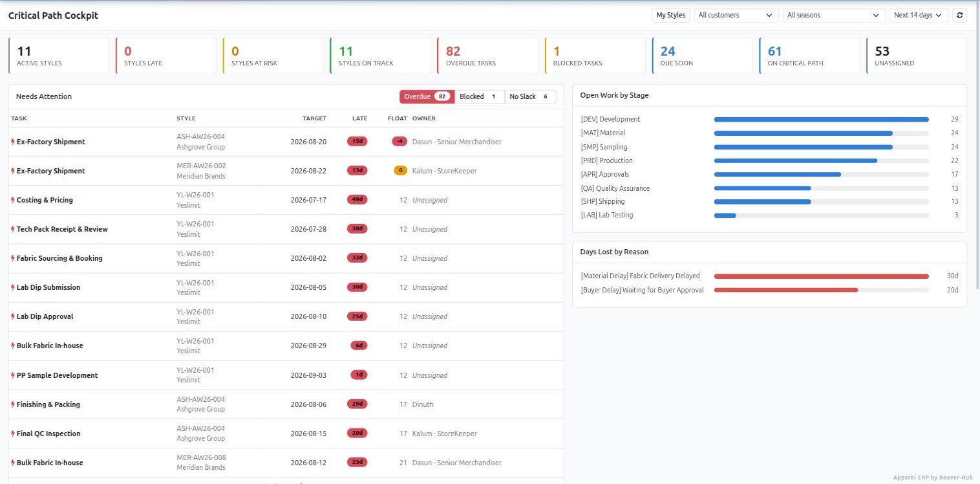
Task: Click the Fabric Delivery Delayed red bar
Action: click(821, 276)
